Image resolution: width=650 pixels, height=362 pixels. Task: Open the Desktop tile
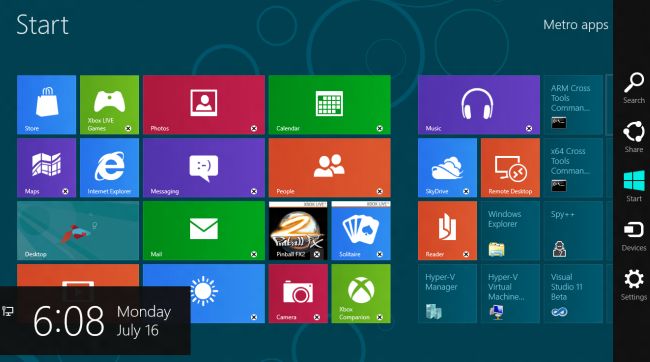tap(78, 231)
